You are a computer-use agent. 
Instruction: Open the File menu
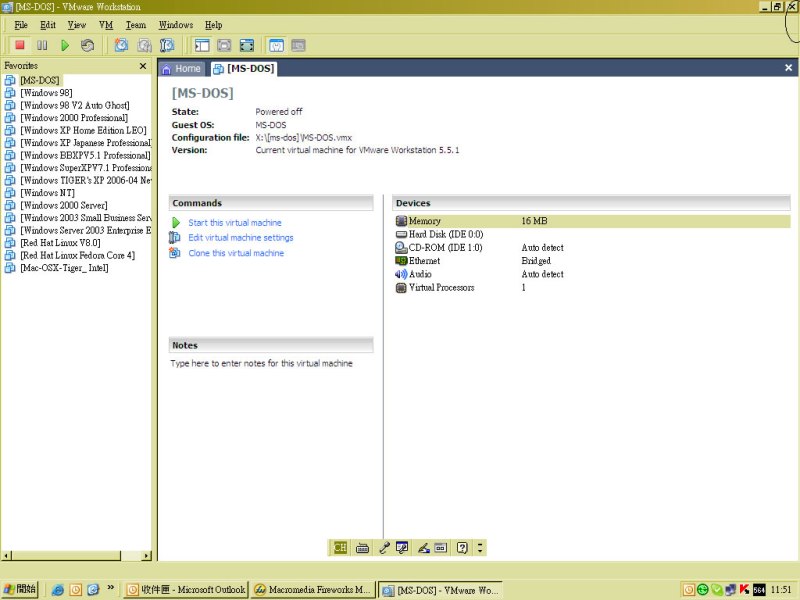21,24
